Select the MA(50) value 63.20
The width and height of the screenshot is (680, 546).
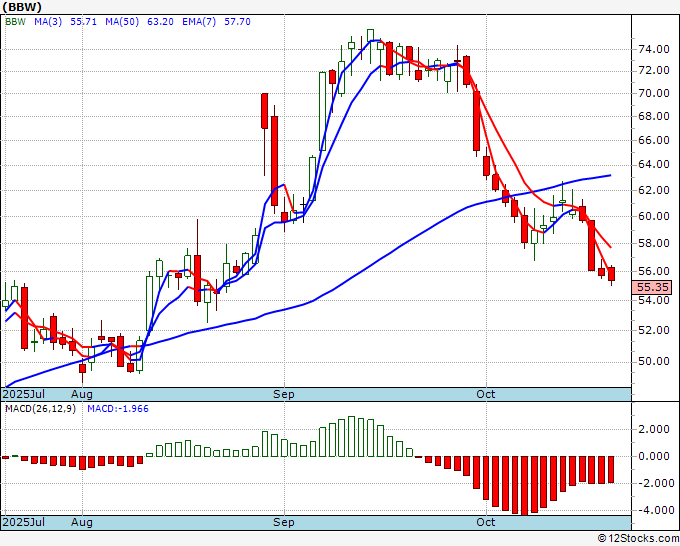(160, 22)
